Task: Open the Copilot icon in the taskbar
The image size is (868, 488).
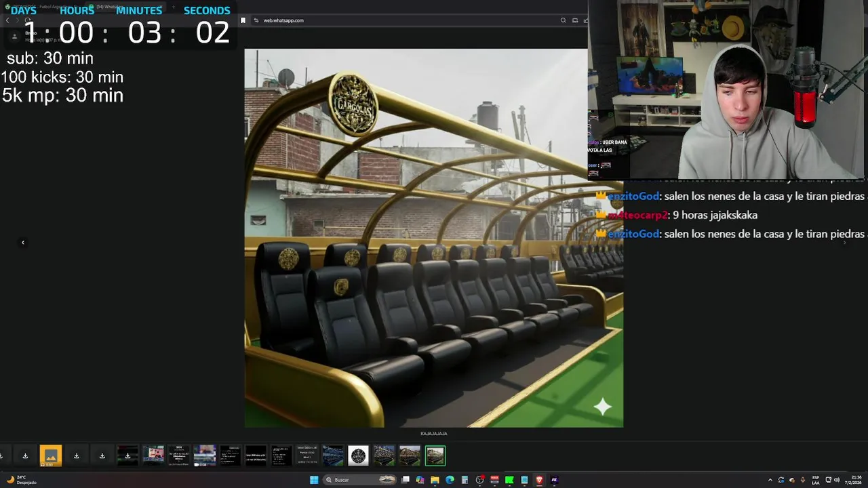Action: coord(420,480)
